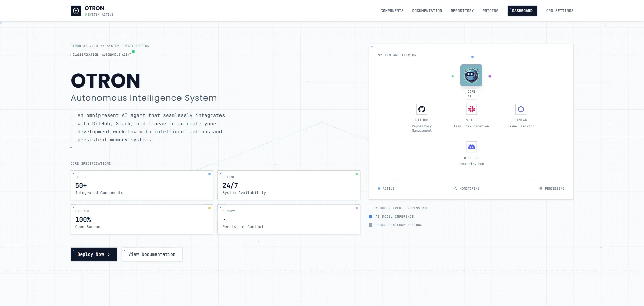This screenshot has height=306, width=644.
Task: Click the Monitoring pulse icon
Action: (456, 189)
